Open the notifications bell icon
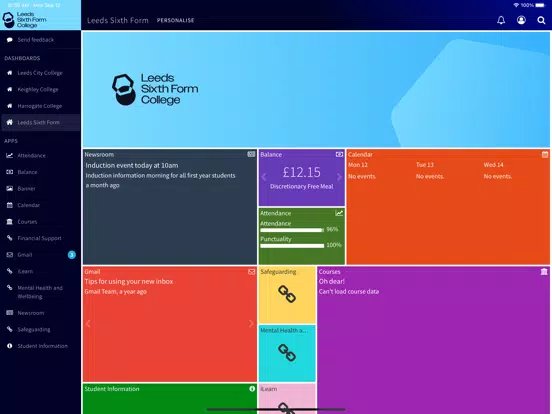This screenshot has height=414, width=552. (x=501, y=20)
